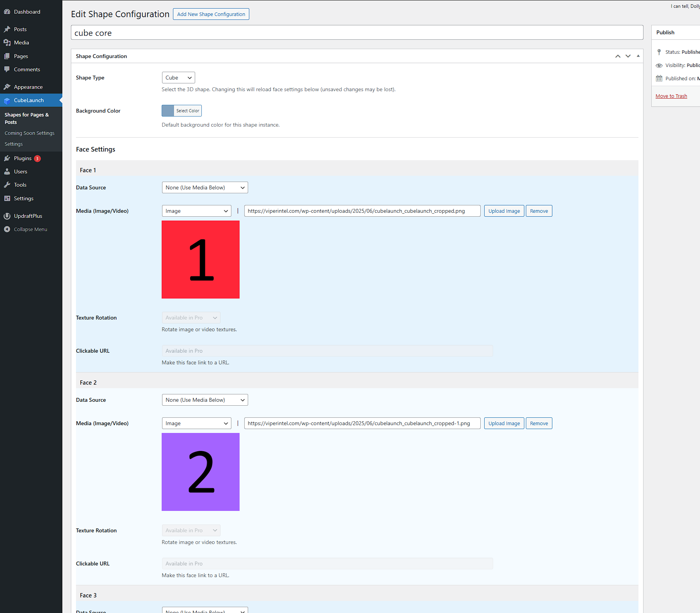Click Face 1 Clickable URL field
The image size is (700, 613).
[x=327, y=351]
